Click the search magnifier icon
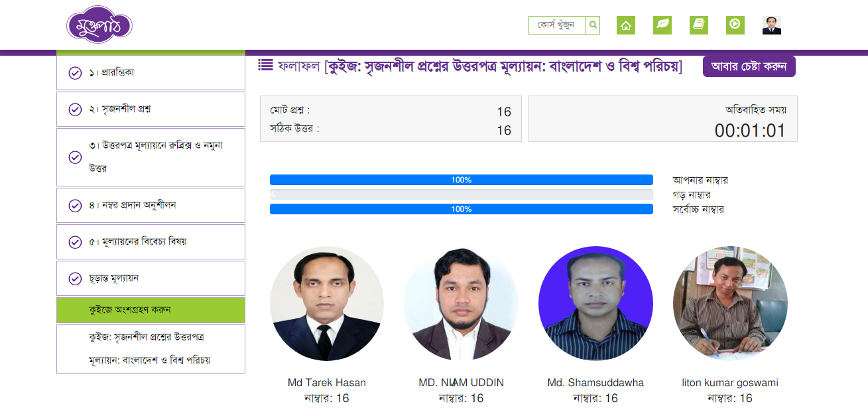The width and height of the screenshot is (868, 416). pos(593,25)
